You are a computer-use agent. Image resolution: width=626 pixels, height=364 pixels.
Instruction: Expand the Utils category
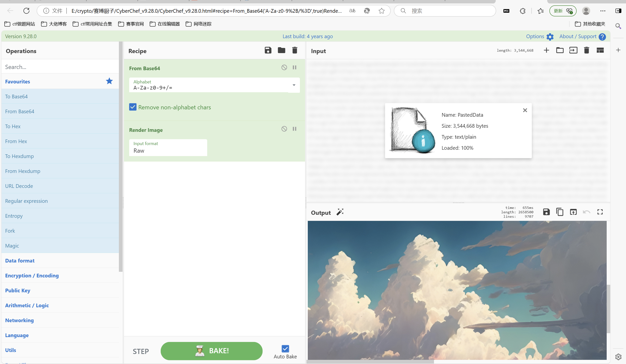tap(60, 350)
